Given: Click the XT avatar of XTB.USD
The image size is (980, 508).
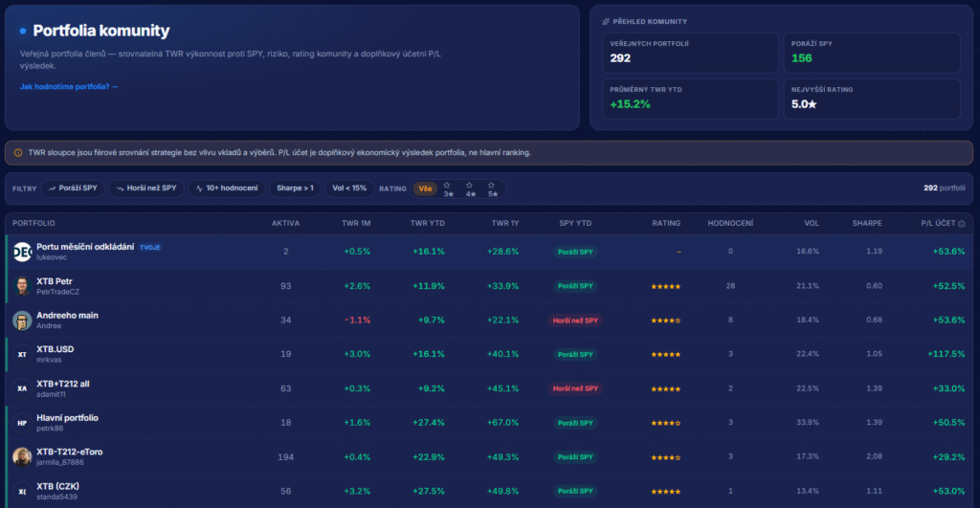Looking at the screenshot, I should click(22, 354).
